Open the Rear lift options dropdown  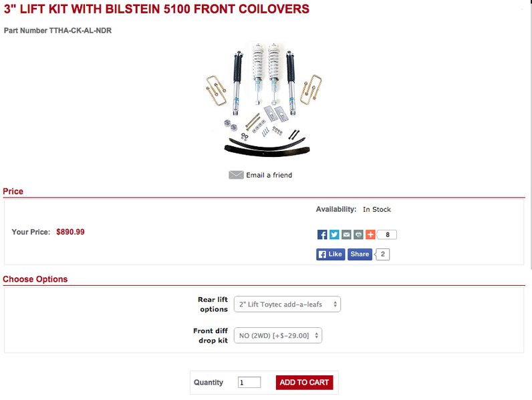[287, 305]
